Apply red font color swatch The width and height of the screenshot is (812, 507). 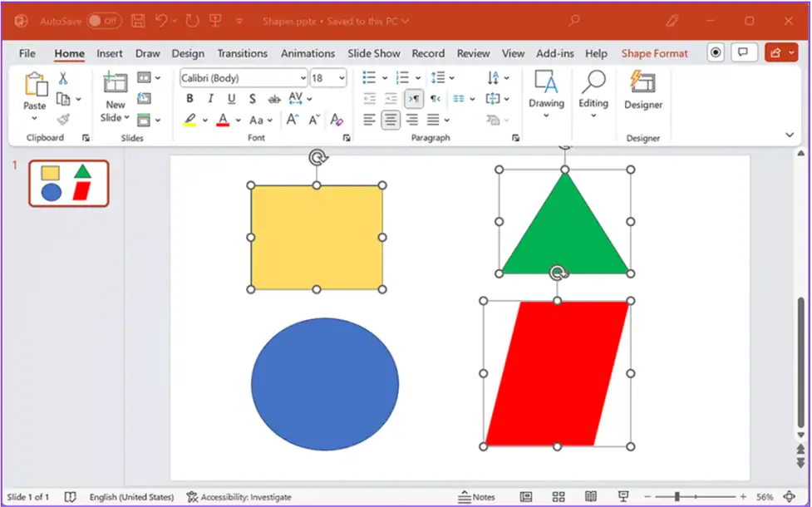[x=223, y=121]
